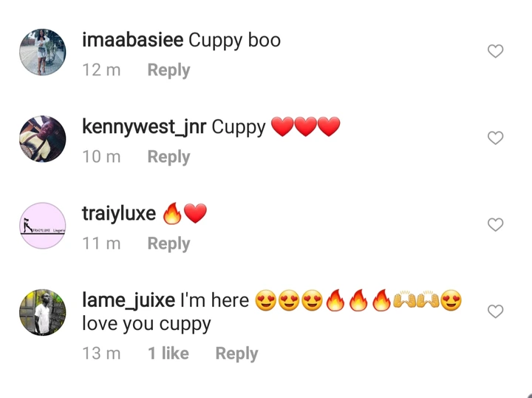
Task: Open the kennywest_jnr username link
Action: (x=144, y=127)
